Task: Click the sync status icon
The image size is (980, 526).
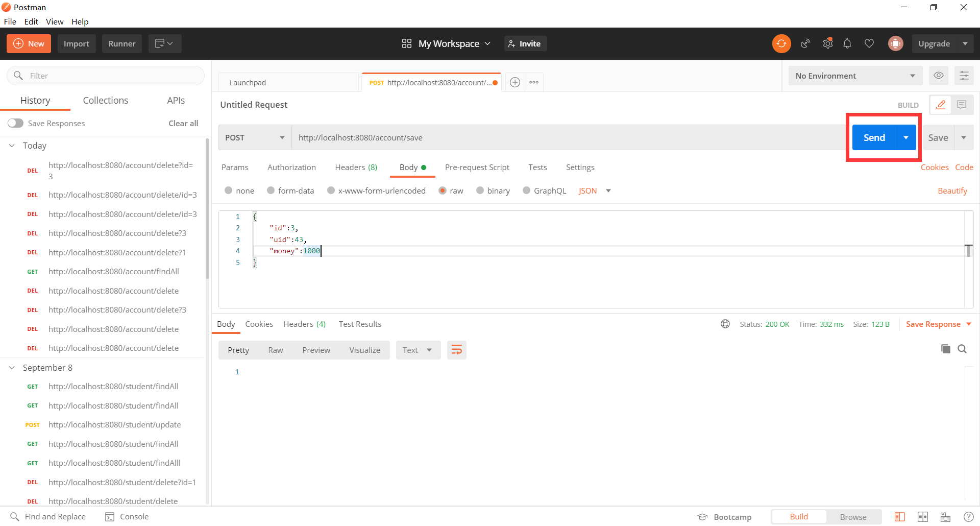Action: pyautogui.click(x=781, y=44)
